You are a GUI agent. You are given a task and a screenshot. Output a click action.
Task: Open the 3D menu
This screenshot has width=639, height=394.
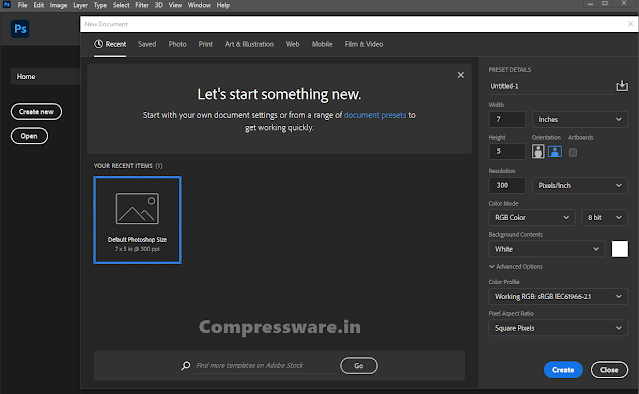pyautogui.click(x=159, y=5)
